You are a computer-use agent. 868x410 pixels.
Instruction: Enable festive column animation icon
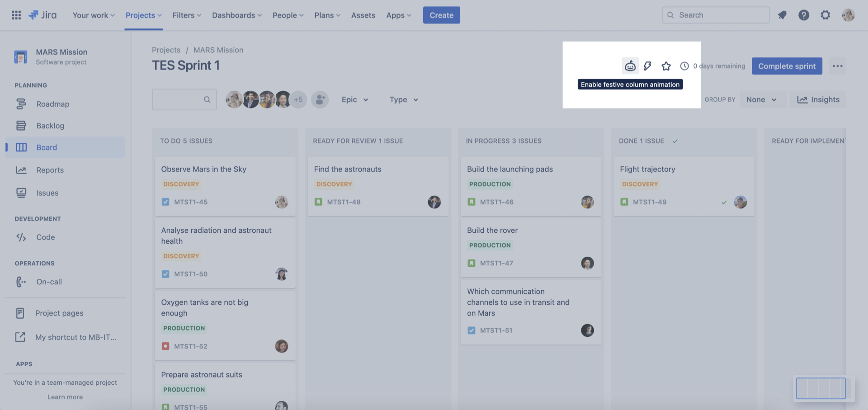(630, 66)
